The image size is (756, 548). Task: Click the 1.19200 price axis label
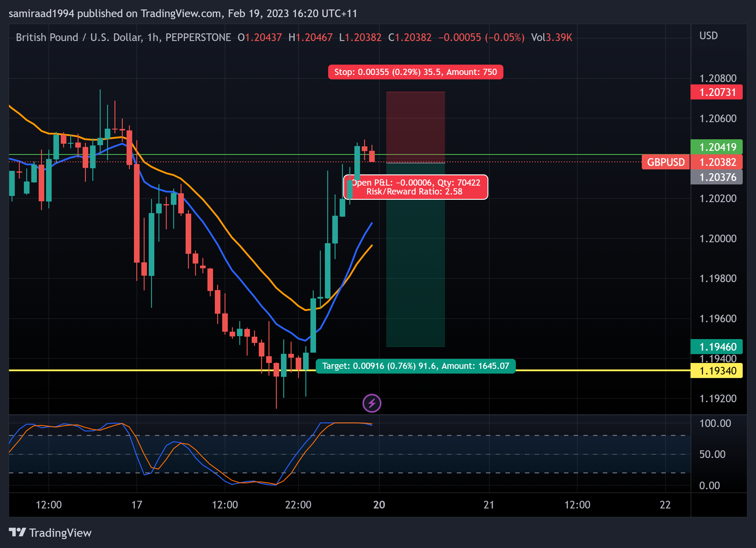[x=718, y=399]
